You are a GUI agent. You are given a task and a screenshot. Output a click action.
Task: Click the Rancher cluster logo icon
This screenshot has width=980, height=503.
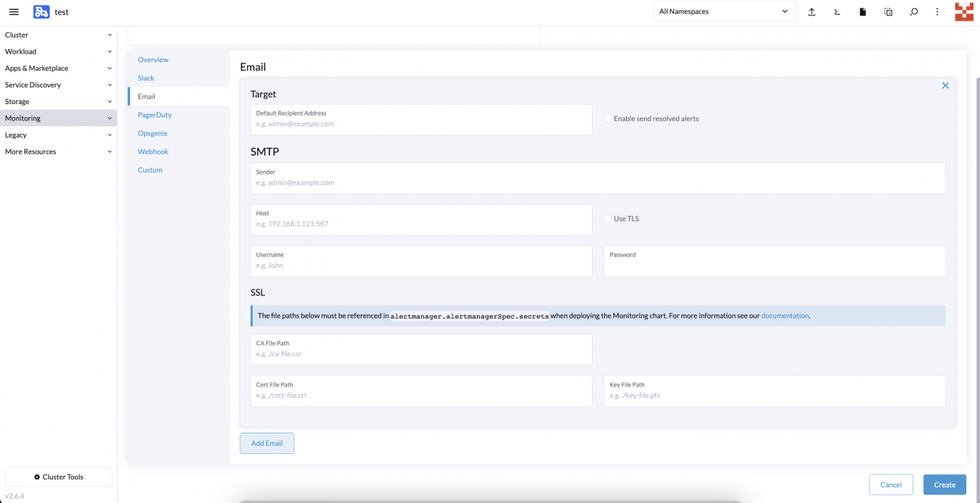coord(41,11)
